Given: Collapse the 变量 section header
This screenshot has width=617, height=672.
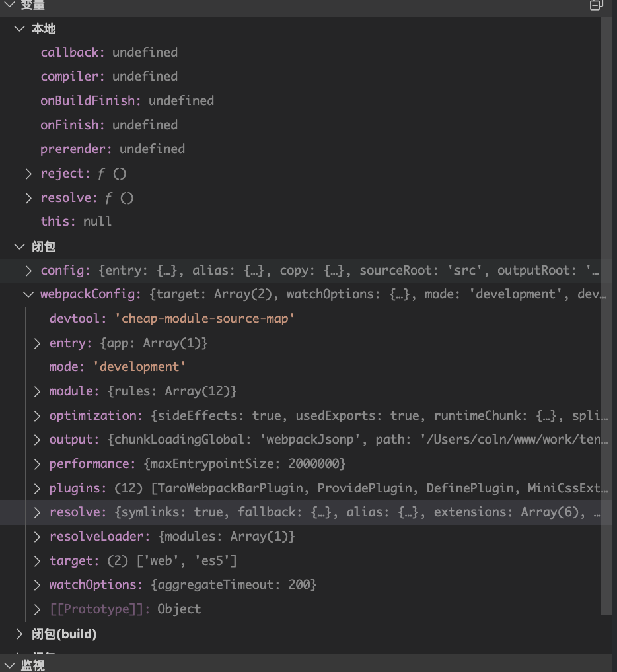Looking at the screenshot, I should pyautogui.click(x=9, y=4).
